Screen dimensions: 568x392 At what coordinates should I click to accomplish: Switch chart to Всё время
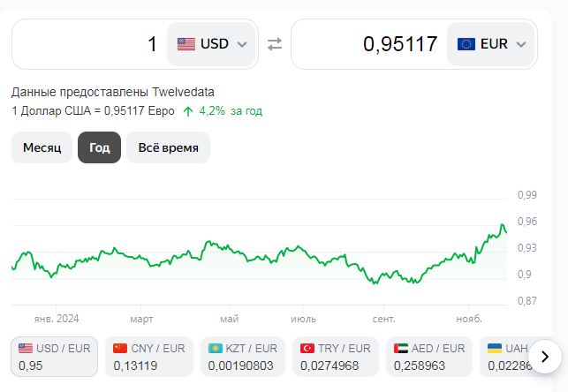(x=168, y=147)
